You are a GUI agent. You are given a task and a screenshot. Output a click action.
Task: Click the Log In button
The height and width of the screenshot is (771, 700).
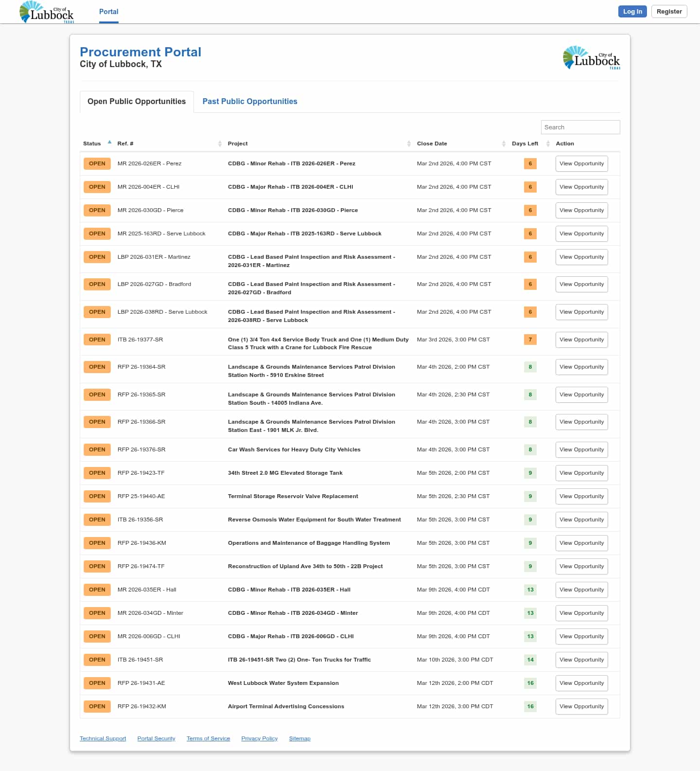click(x=632, y=12)
